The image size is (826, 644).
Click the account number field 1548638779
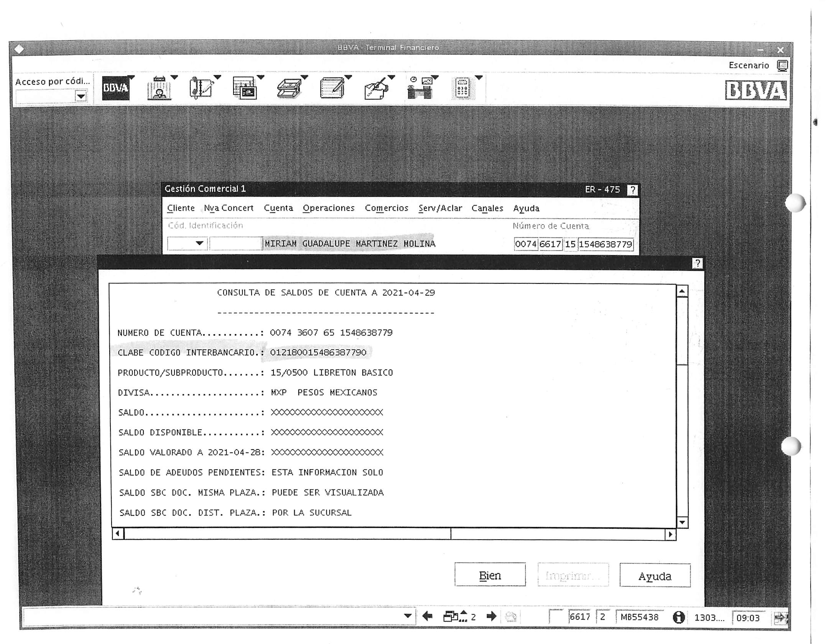[606, 244]
